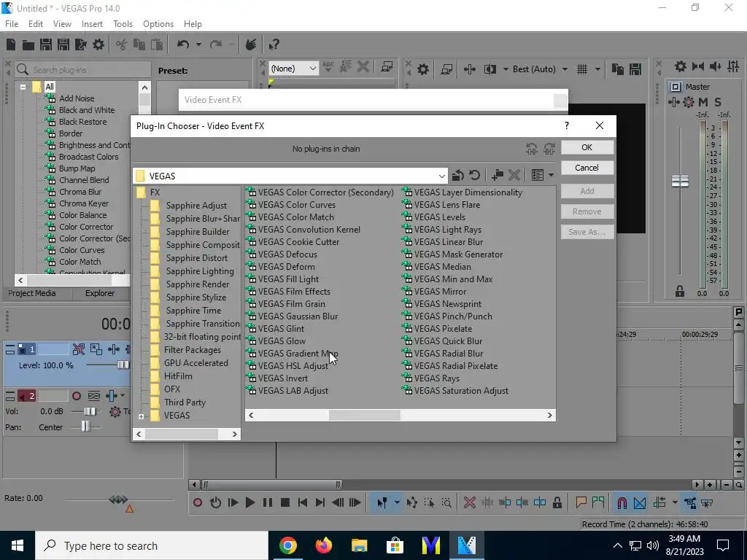The image size is (747, 560).
Task: Open the Edit menu
Action: 35,24
